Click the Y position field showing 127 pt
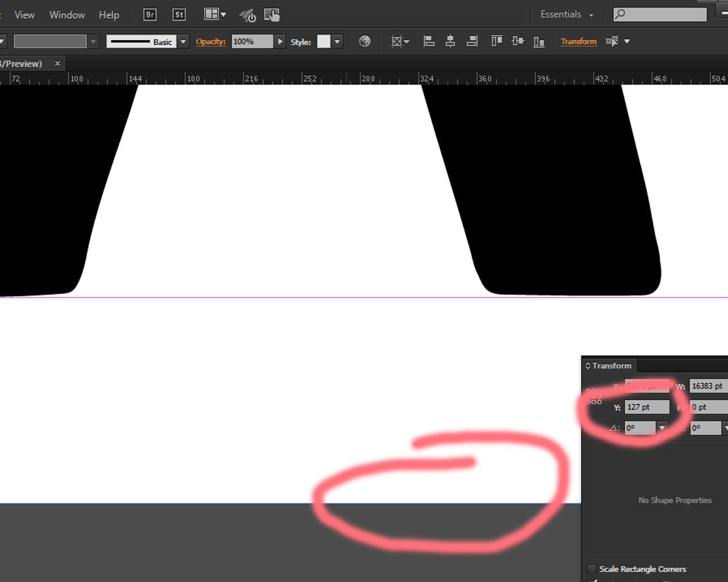This screenshot has width=728, height=582. [x=647, y=407]
